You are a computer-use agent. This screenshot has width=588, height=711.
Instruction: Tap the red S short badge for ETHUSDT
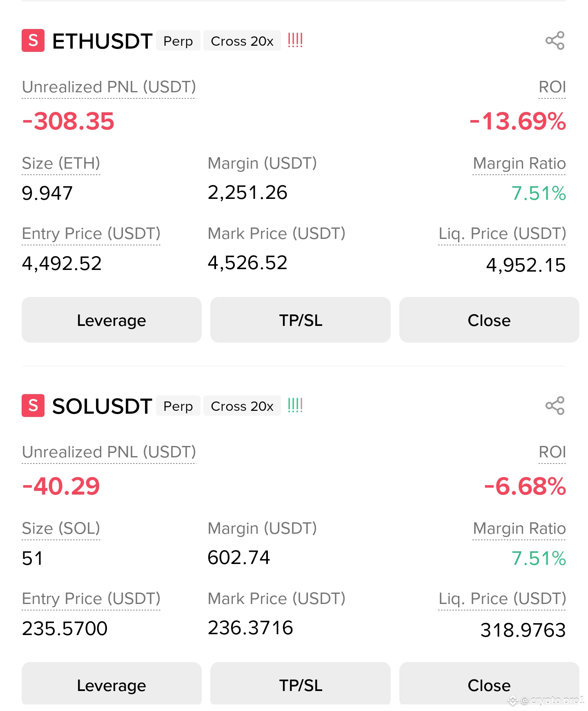(33, 40)
